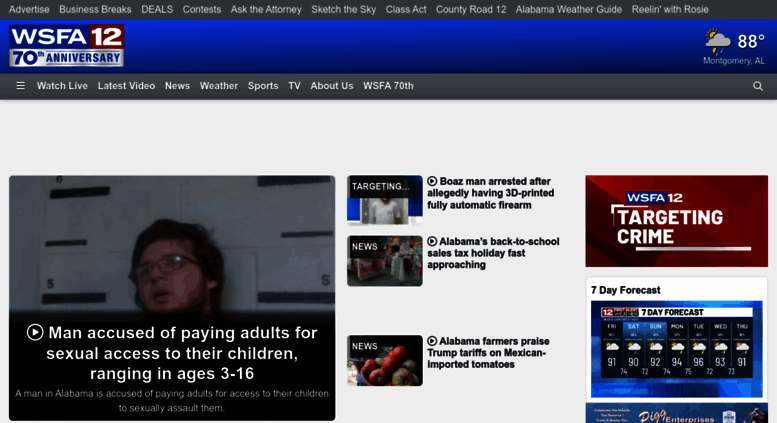Open Sports menu item
The width and height of the screenshot is (777, 423).
click(263, 86)
